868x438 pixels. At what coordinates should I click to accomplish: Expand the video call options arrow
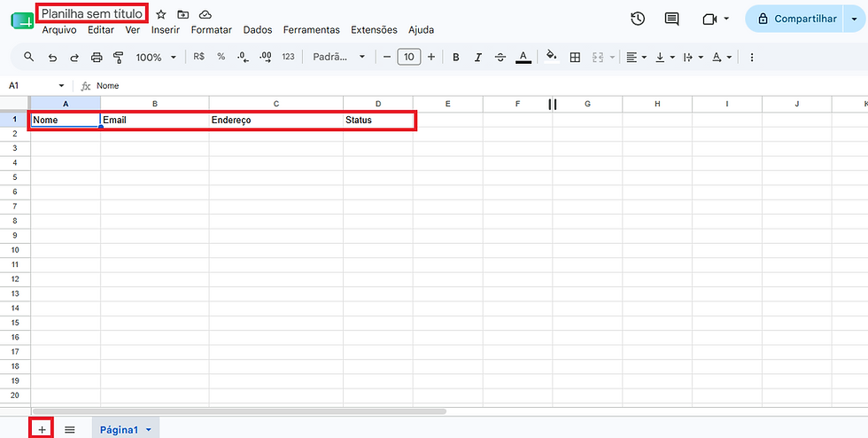726,19
